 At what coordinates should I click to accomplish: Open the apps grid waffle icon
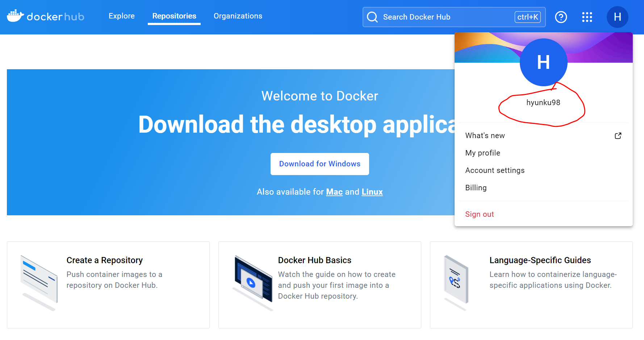(587, 17)
